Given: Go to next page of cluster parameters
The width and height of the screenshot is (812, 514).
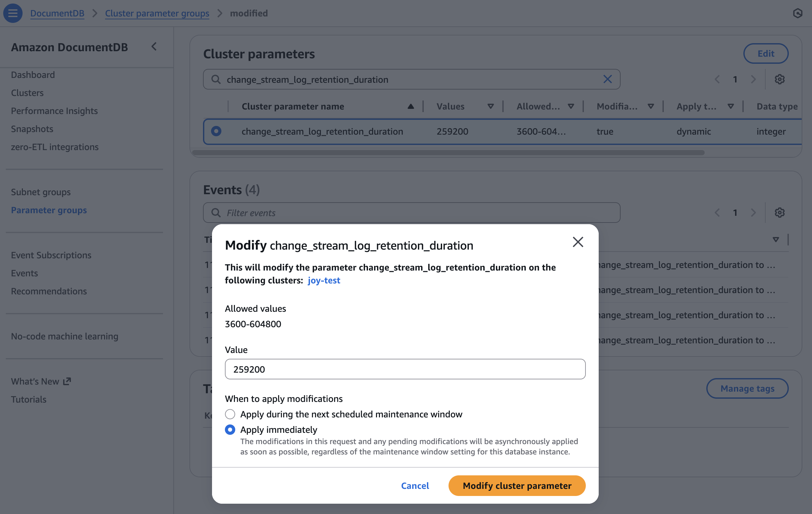Looking at the screenshot, I should tap(753, 79).
